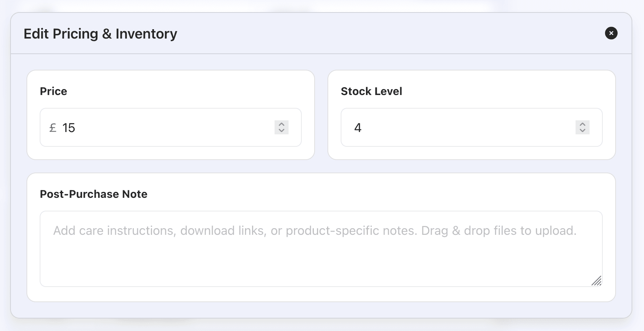Screen dimensions: 644x331
Task: Click the down arrow on Price stepper
Action: tap(282, 130)
